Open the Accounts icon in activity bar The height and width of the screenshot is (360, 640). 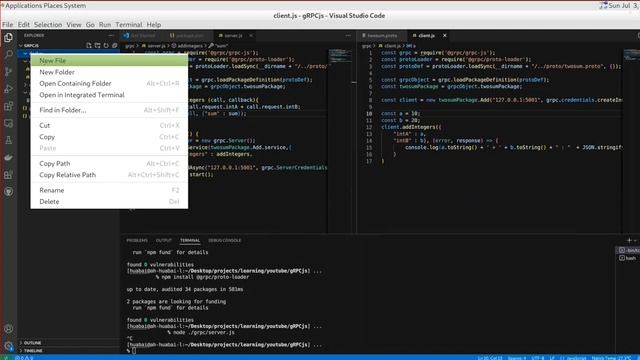(x=8, y=329)
